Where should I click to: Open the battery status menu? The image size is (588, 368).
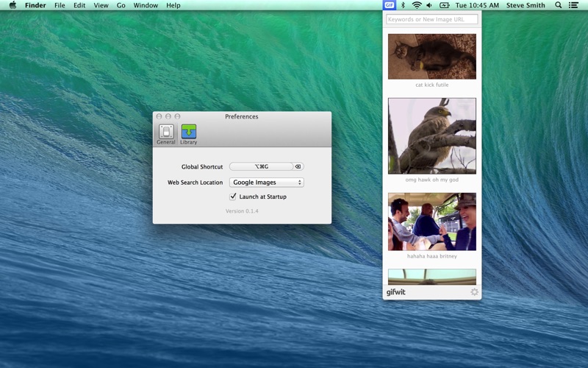click(445, 5)
